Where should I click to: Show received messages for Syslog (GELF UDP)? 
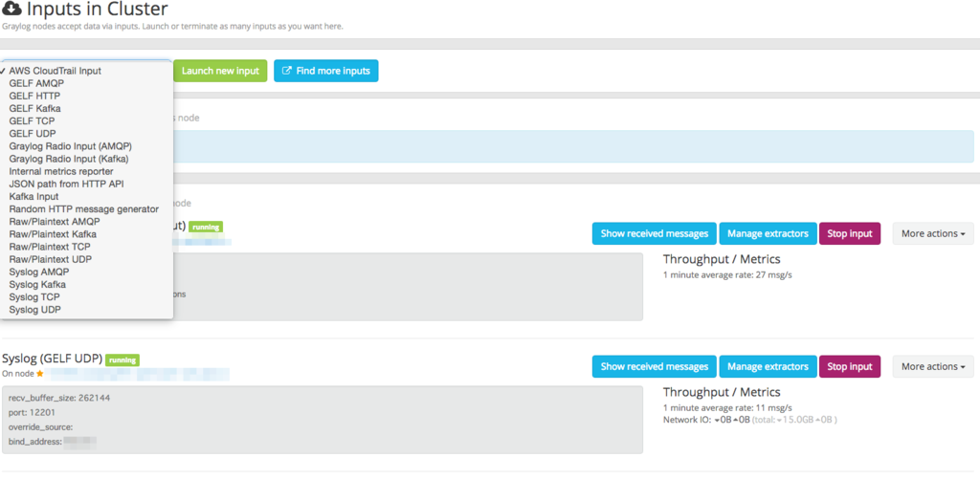[655, 366]
